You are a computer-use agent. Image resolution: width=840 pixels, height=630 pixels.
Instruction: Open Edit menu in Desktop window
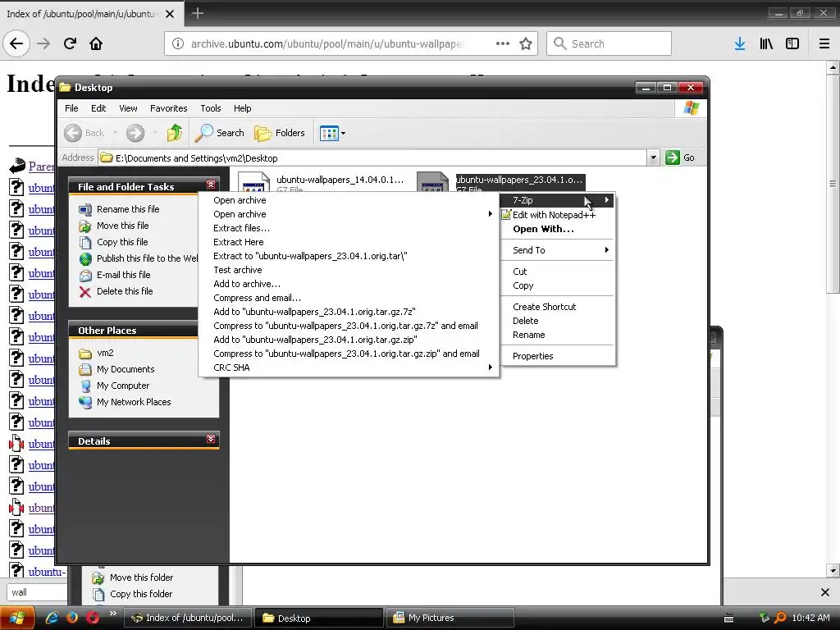(98, 108)
